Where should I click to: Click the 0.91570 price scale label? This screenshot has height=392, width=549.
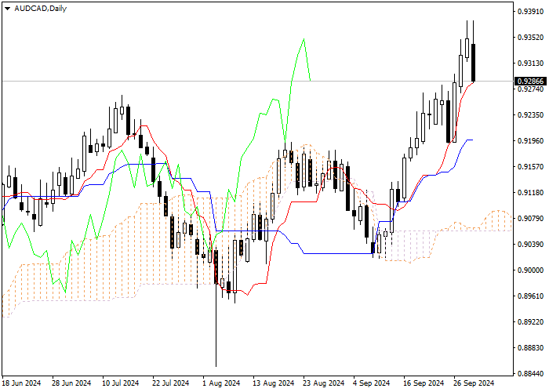point(531,166)
